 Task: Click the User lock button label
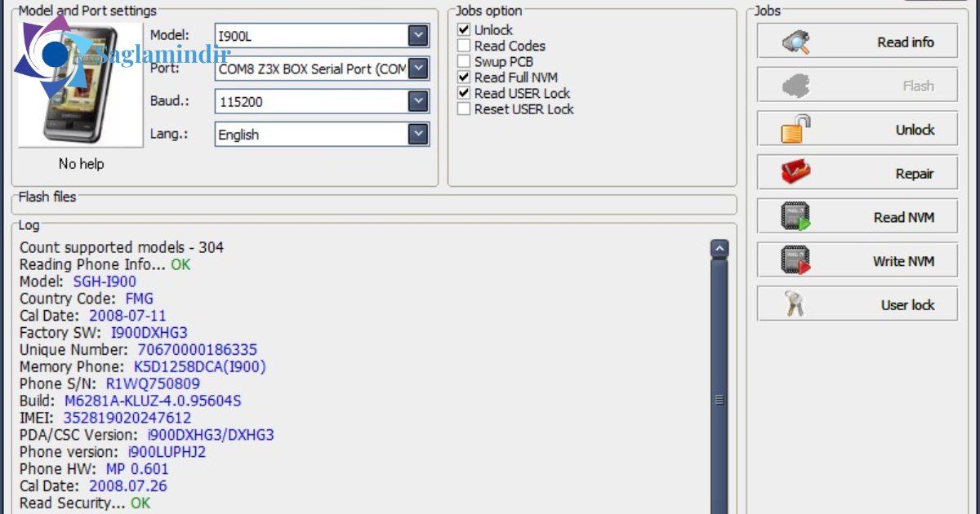(907, 305)
